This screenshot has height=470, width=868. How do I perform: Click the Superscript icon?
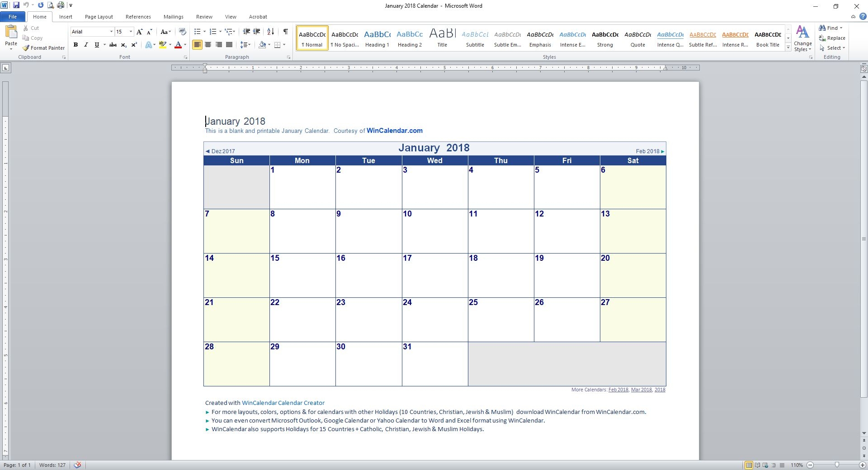(134, 45)
